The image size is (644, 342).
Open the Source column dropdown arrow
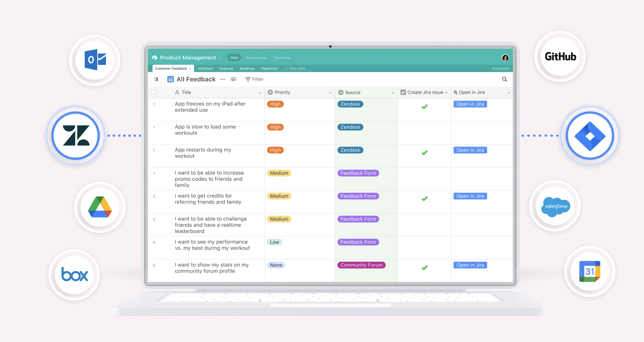pyautogui.click(x=393, y=93)
